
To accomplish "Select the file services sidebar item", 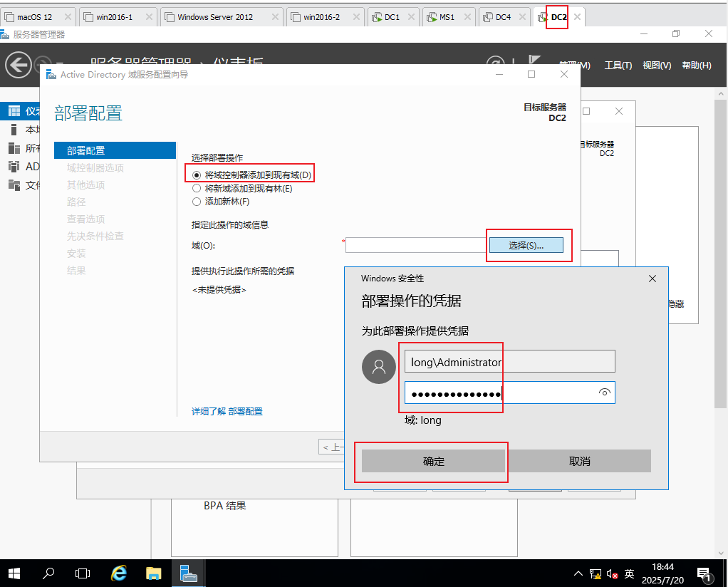I will click(x=20, y=185).
